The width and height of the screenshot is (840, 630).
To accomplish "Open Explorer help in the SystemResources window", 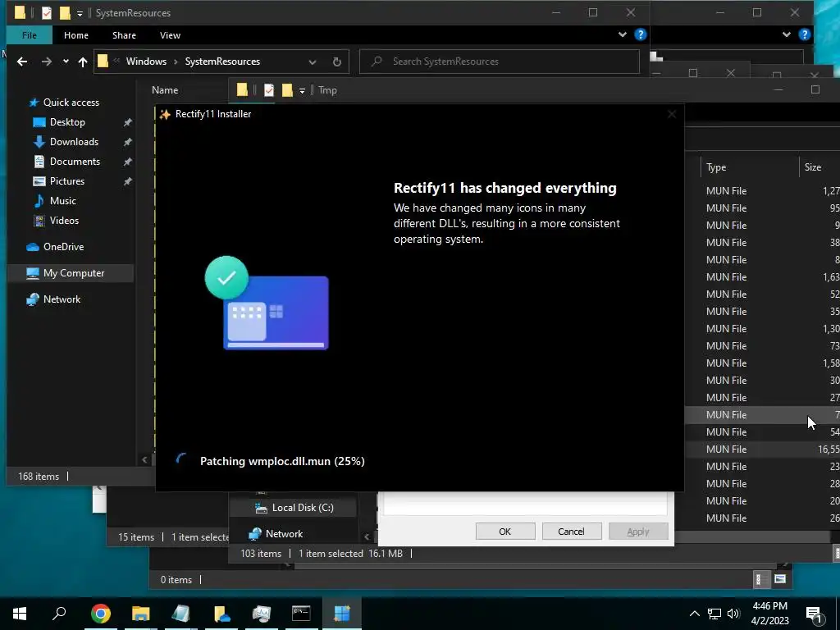I will pos(640,34).
